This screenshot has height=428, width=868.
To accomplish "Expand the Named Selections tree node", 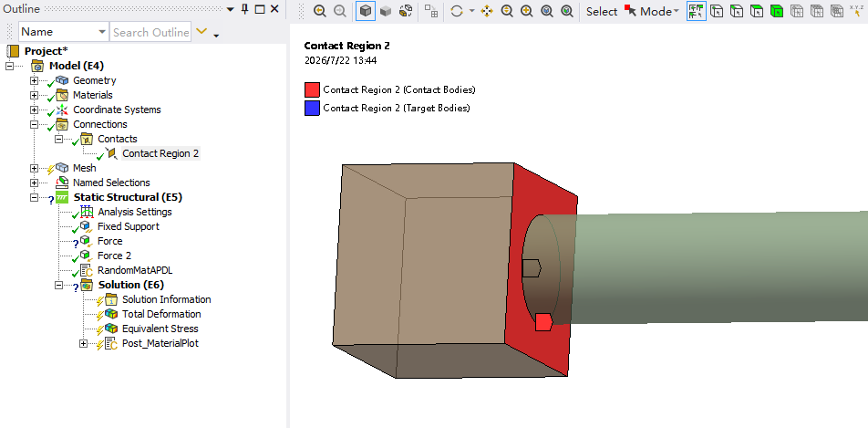I will 35,183.
